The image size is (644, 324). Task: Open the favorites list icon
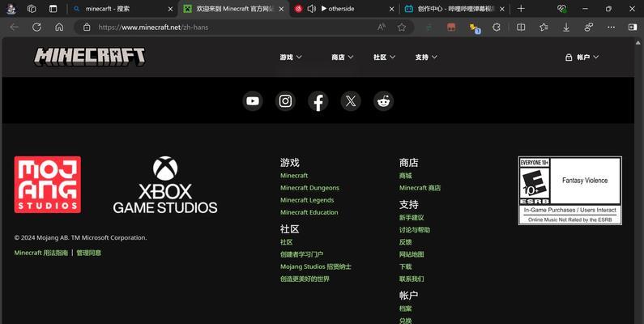point(544,27)
